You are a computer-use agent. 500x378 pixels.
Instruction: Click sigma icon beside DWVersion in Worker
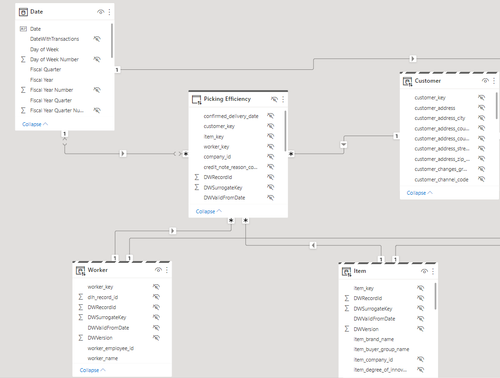81,338
